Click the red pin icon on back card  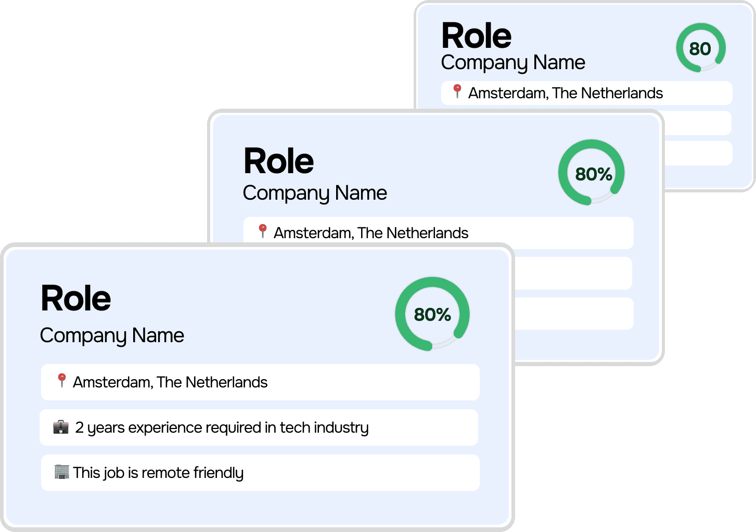457,92
